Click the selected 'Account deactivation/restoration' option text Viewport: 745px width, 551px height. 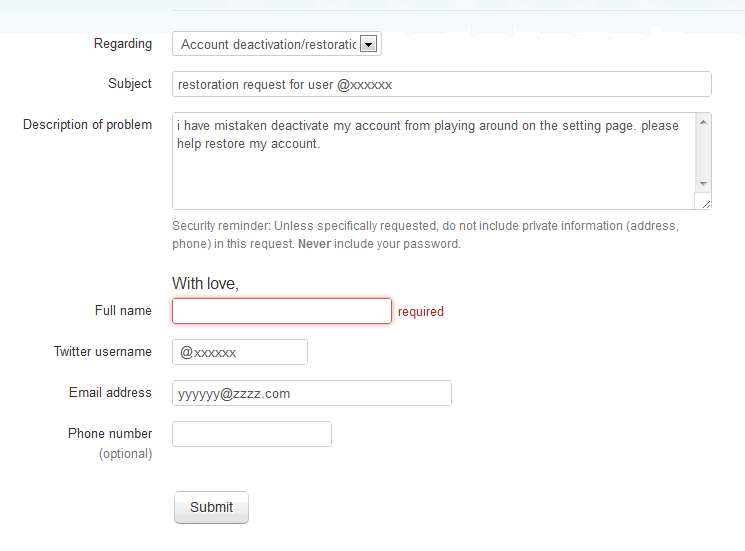coord(266,44)
